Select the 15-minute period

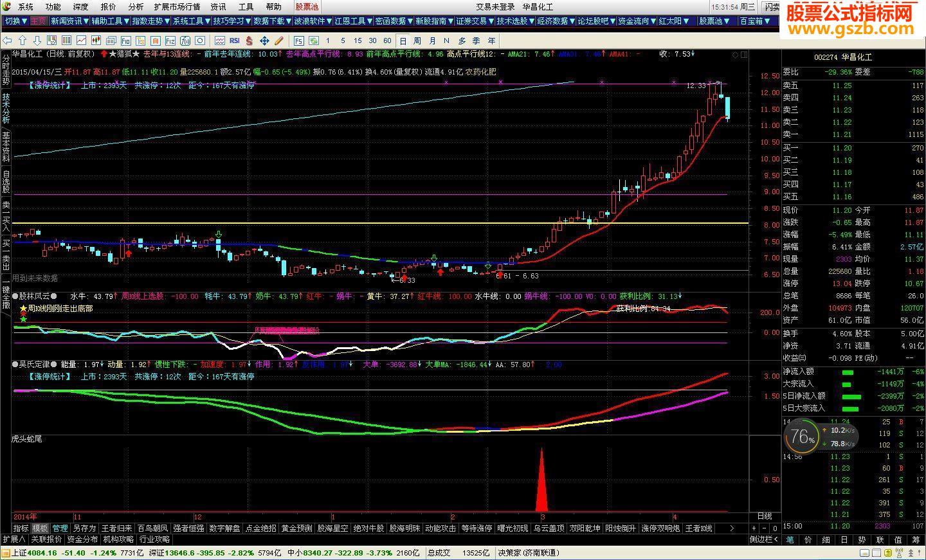[358, 41]
